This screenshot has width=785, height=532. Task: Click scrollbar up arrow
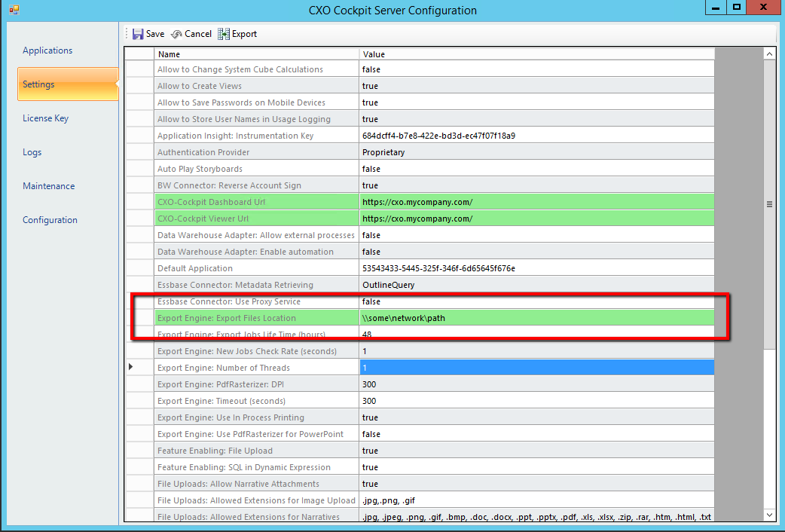[769, 54]
